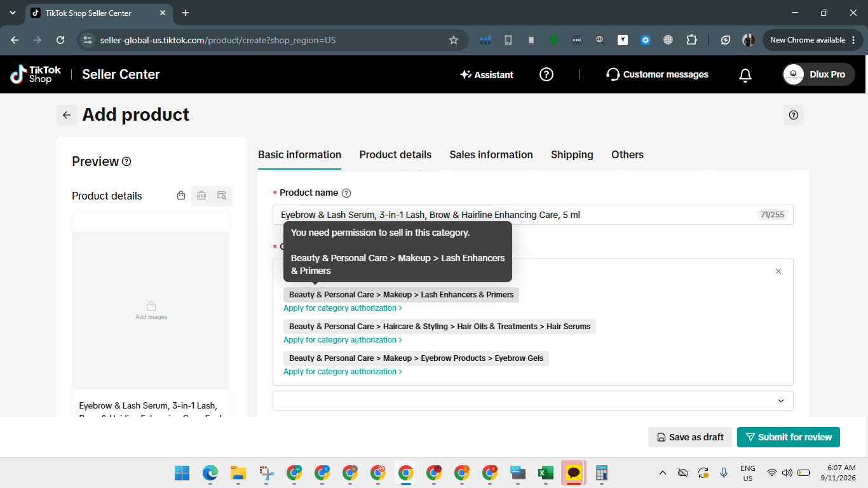Open KakaoTalk from the taskbar

[573, 473]
